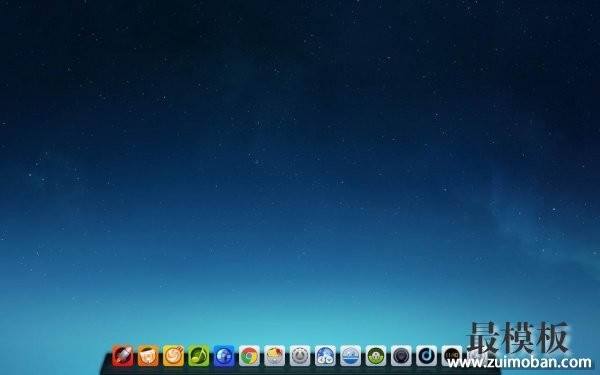Open the power button shutdown icon

(300, 356)
